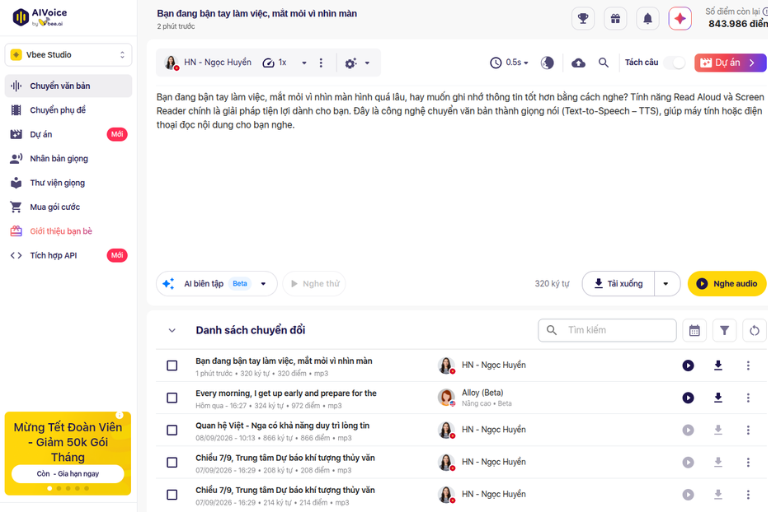Toggle the Tách câu switch

coord(675,63)
